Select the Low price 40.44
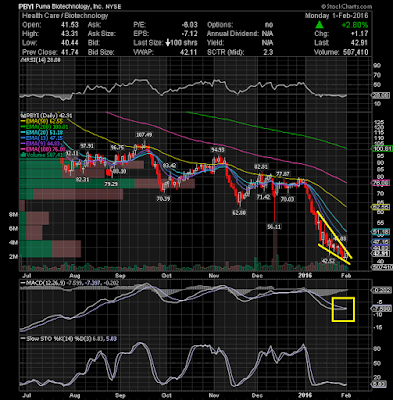The image size is (393, 400). click(x=71, y=43)
